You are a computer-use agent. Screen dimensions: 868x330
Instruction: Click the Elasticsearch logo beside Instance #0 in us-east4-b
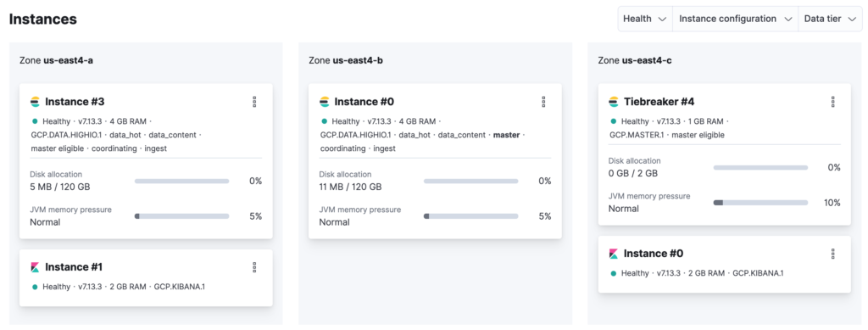[325, 102]
